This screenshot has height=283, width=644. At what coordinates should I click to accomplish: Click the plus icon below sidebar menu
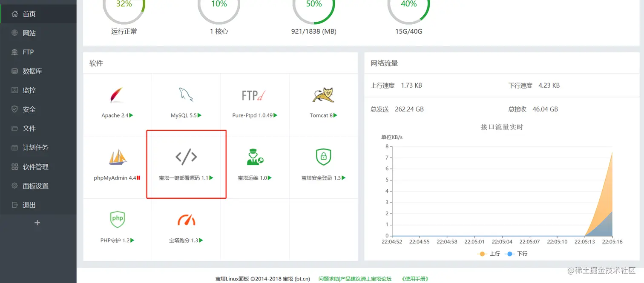pyautogui.click(x=37, y=223)
